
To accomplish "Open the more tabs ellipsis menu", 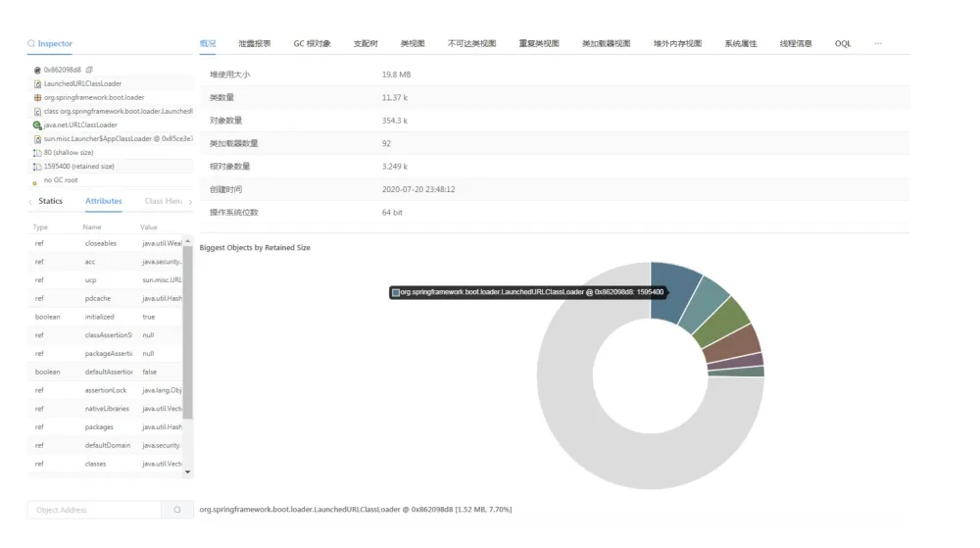I will pyautogui.click(x=877, y=44).
